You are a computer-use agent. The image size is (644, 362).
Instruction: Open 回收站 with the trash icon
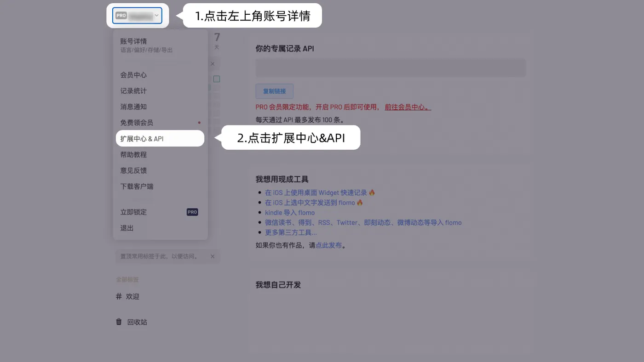pos(132,322)
